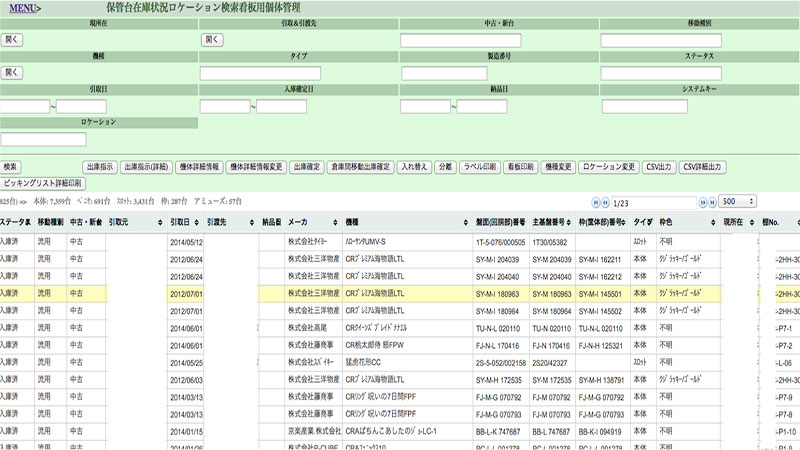Go to the next results page

(x=703, y=203)
